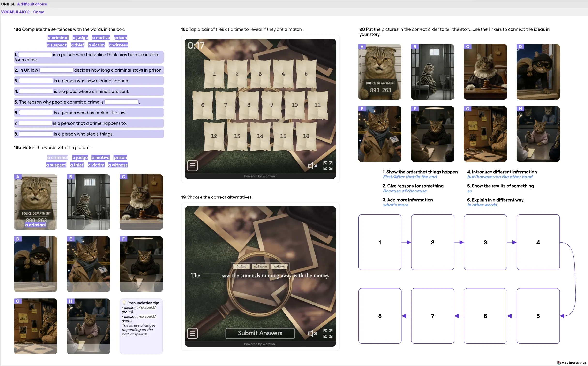Screen dimensions: 588x366
Task: Click the 'In other words,' linker text
Action: [x=482, y=205]
